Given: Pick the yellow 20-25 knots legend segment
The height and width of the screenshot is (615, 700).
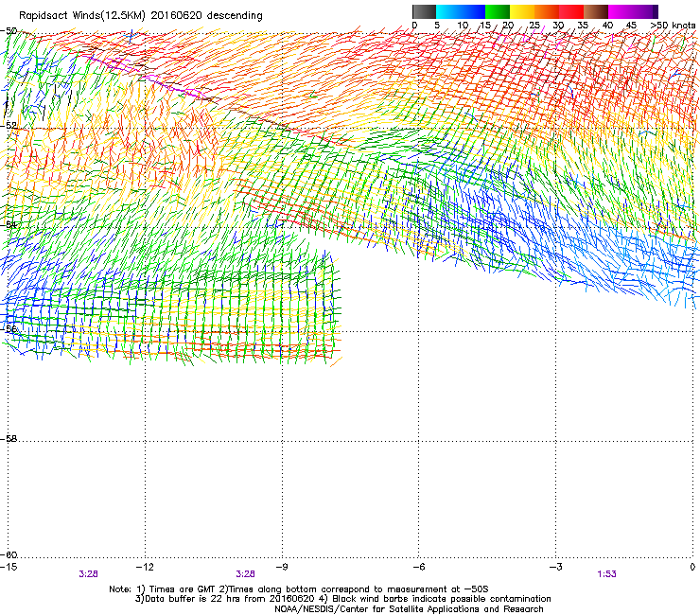Looking at the screenshot, I should 522,11.
